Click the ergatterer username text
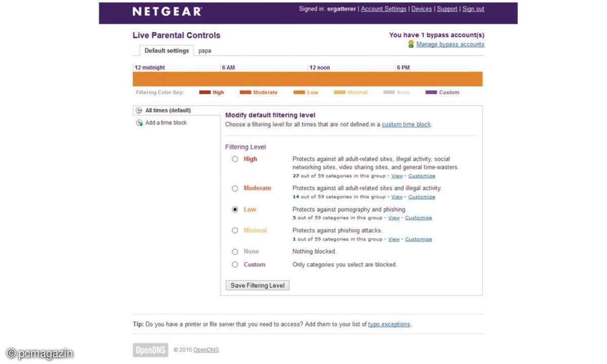 [342, 9]
